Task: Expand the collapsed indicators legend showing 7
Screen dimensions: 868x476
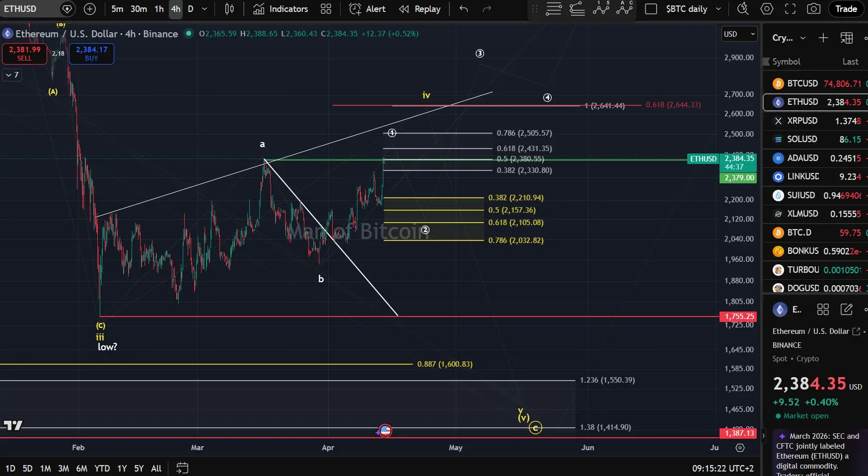Action: pos(12,75)
